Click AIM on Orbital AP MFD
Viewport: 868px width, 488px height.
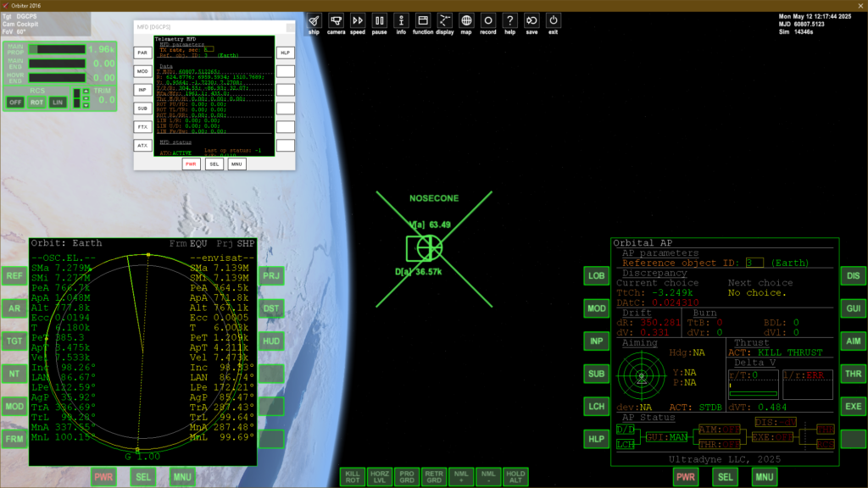click(x=853, y=341)
